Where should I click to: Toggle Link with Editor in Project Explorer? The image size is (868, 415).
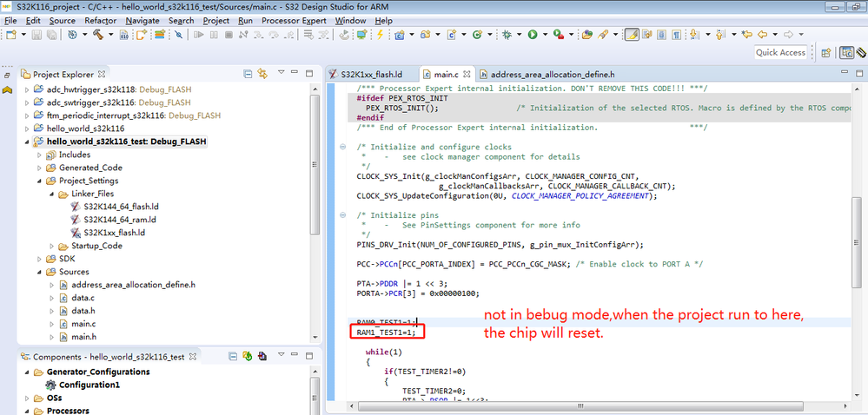click(x=263, y=74)
